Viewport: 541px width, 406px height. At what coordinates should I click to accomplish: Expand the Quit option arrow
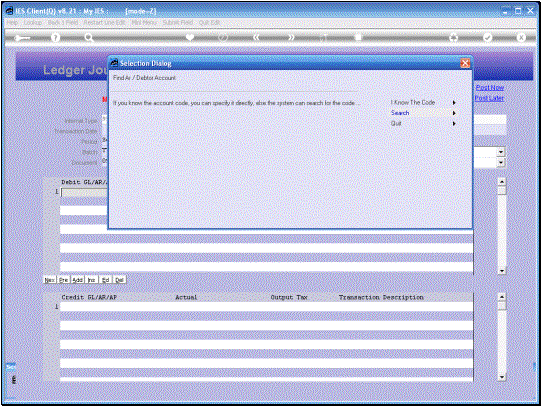454,123
